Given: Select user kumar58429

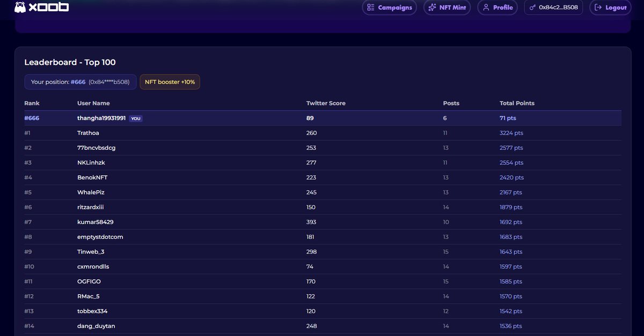Looking at the screenshot, I should [96, 222].
